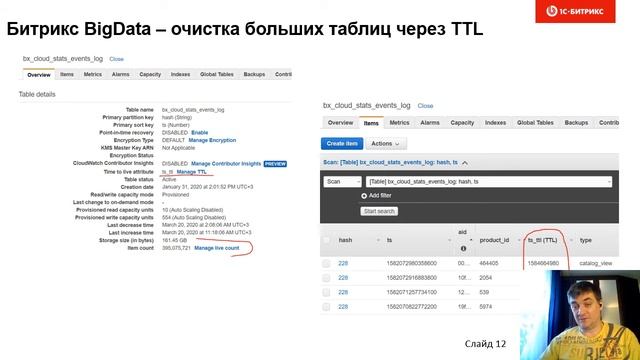Click Enable point-in-time recovery link
The image size is (640, 360).
[200, 133]
